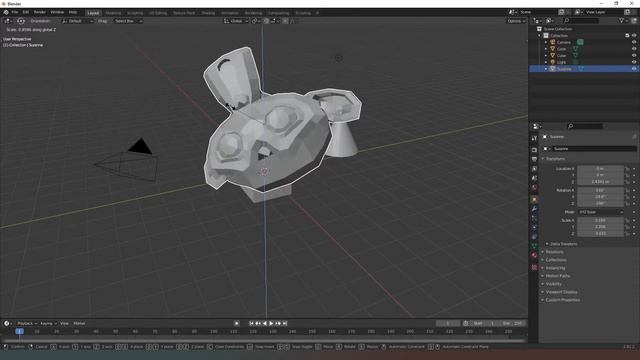Add a new workspace with plus icon

318,13
